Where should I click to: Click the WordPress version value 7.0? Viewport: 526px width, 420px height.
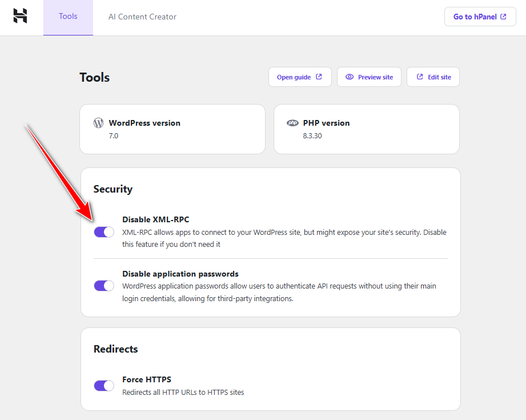click(x=114, y=135)
